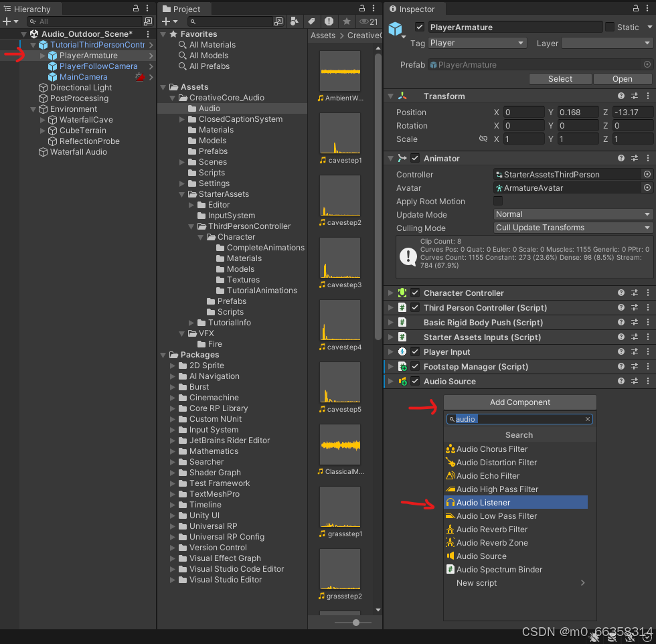
Task: Pick Avatar asset via object picker circle
Action: [x=647, y=188]
